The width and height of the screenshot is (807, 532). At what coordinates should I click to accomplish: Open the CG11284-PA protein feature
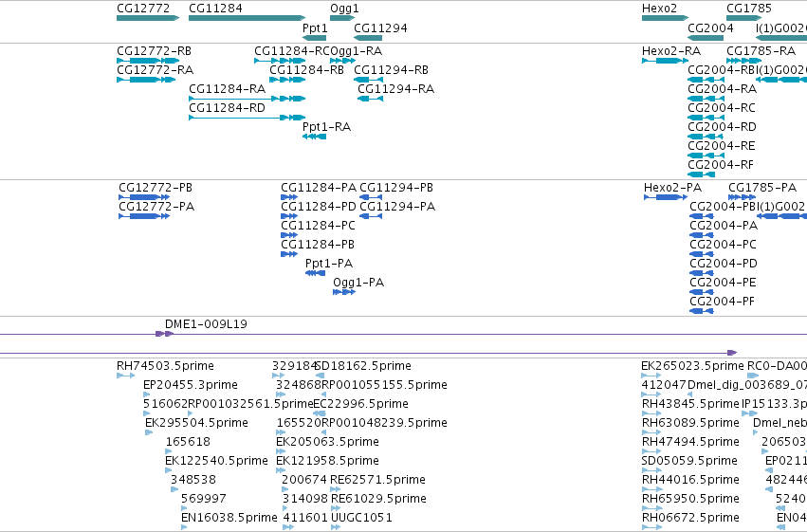[289, 197]
